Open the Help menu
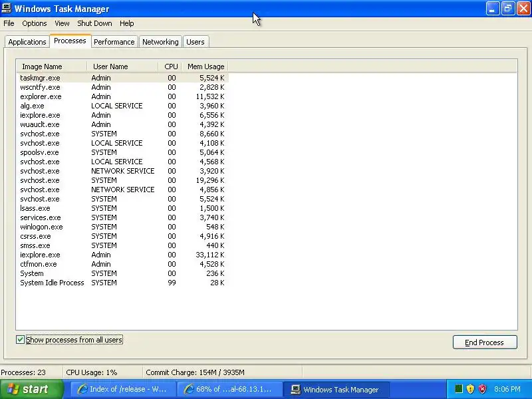532x399 pixels. (x=127, y=23)
